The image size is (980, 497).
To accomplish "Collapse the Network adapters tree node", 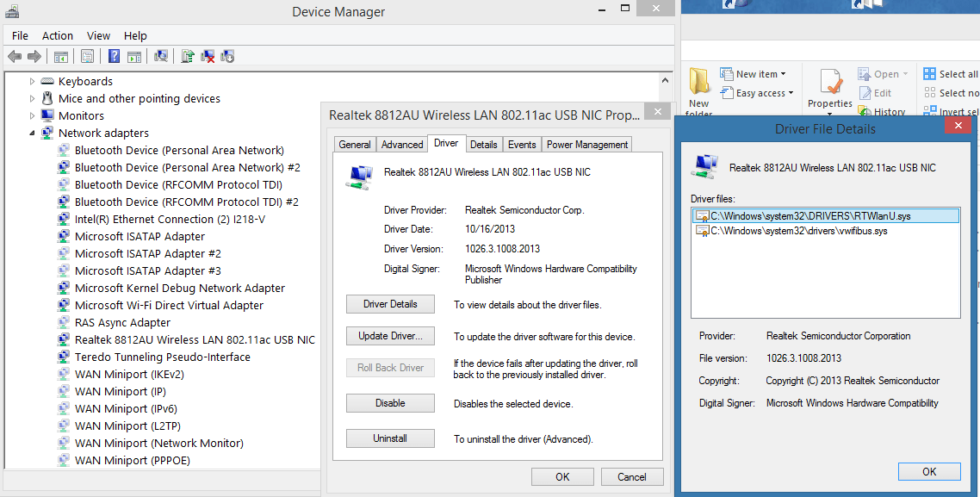I will [x=32, y=133].
